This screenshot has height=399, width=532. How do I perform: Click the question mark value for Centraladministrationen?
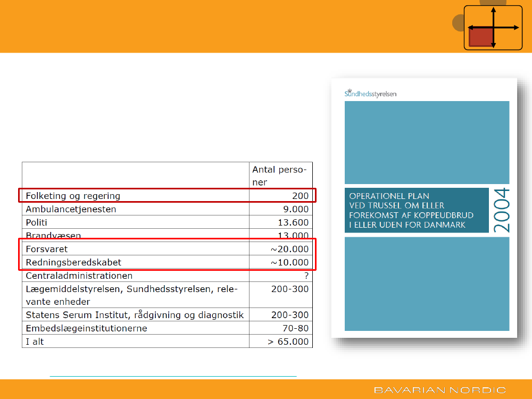[306, 276]
